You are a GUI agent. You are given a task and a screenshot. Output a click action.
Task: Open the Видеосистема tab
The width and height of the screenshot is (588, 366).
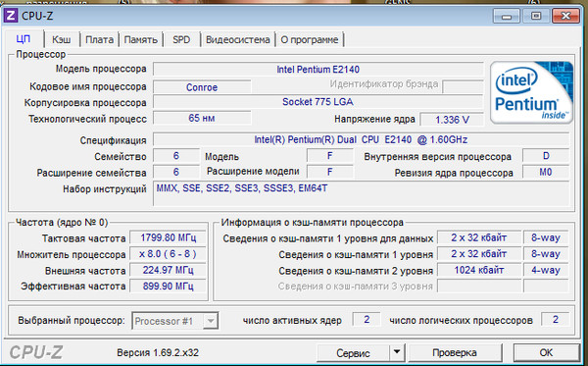pos(238,39)
